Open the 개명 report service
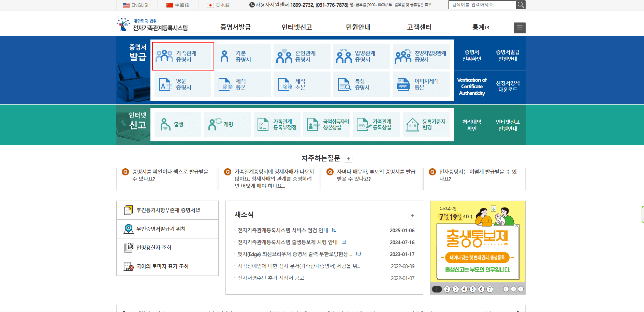 tap(227, 125)
